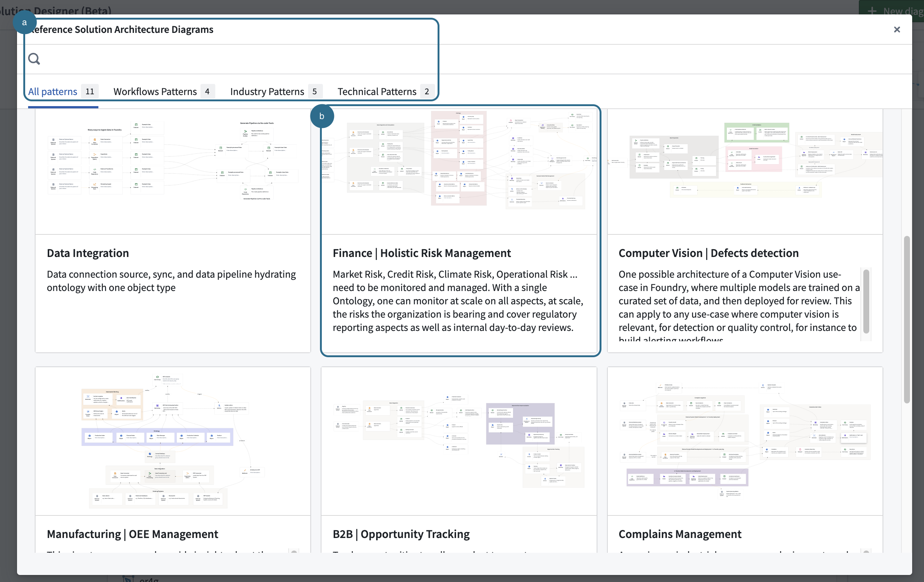The image size is (924, 582).
Task: Open the Data Integration diagram thumbnail
Action: click(173, 171)
